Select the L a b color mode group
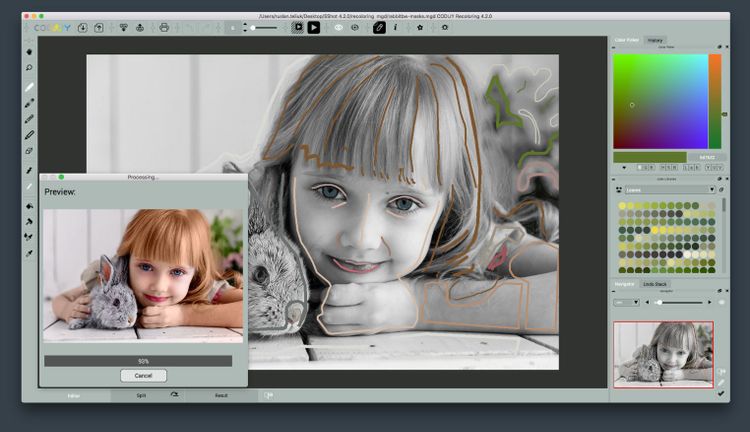Viewport: 750px width, 432px height. click(x=692, y=167)
